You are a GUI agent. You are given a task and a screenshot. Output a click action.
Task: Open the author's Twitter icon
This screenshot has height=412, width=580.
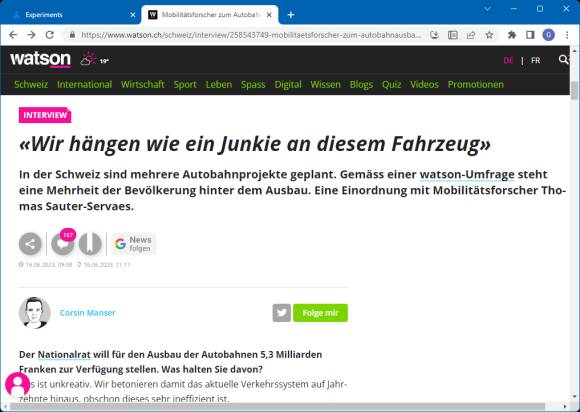(x=281, y=313)
